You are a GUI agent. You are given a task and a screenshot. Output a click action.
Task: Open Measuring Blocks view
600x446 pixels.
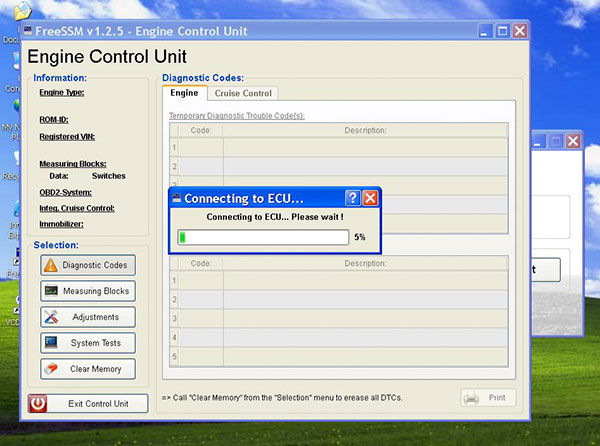click(x=88, y=291)
